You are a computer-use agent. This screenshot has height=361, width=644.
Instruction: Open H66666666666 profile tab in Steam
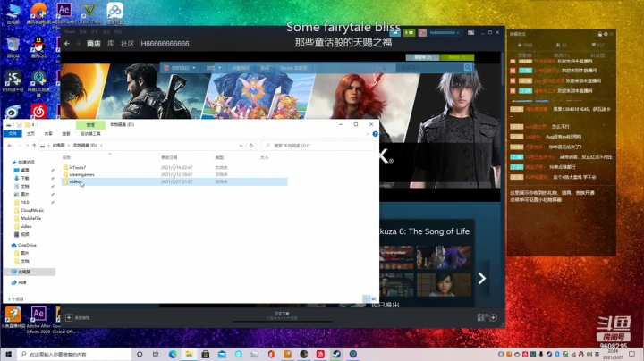165,44
